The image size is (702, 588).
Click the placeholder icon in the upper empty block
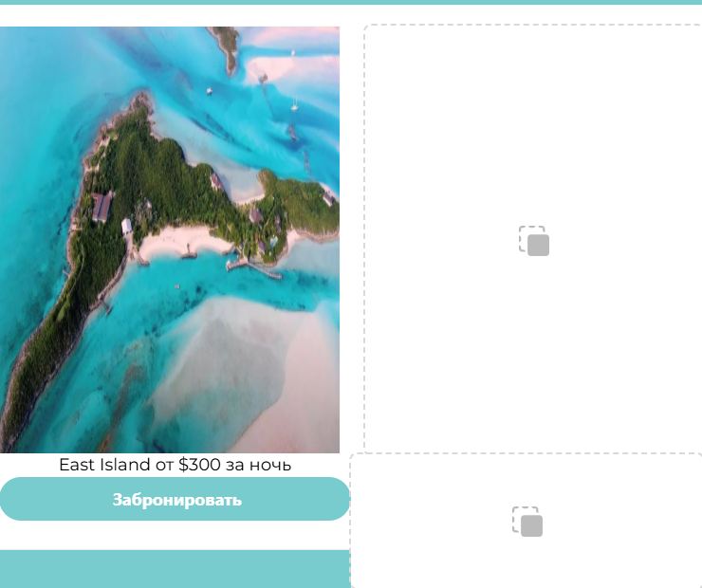(x=534, y=241)
